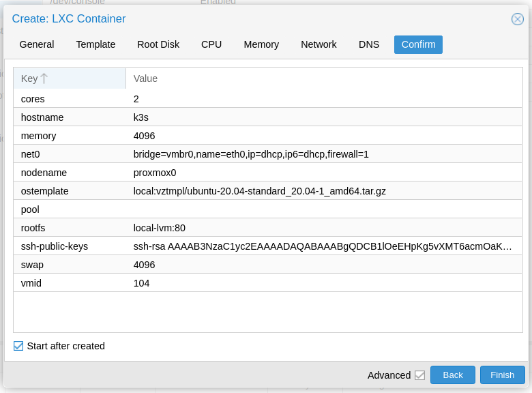Switch to the Network tab
This screenshot has height=393, width=532.
click(319, 44)
